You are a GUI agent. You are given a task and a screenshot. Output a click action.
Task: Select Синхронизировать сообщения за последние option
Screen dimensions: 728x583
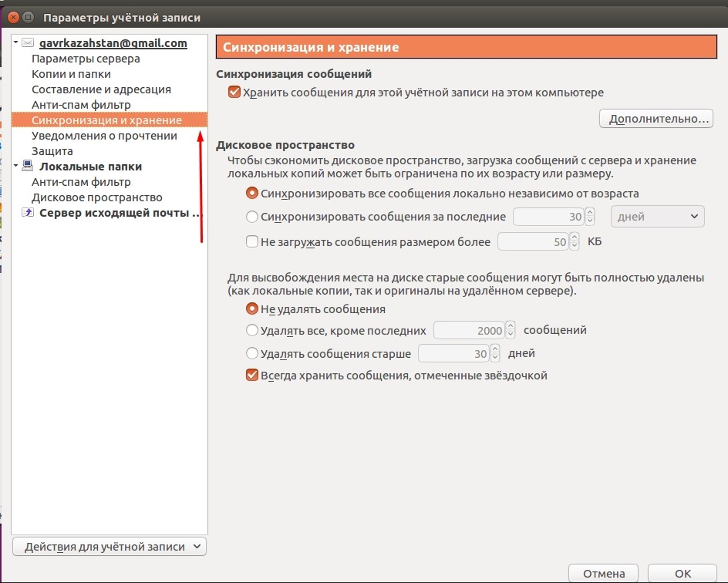[252, 216]
